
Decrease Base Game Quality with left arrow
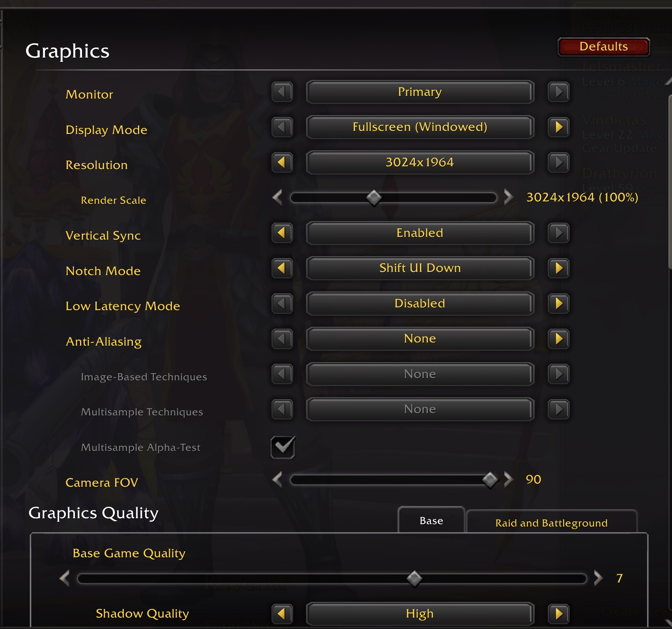coord(65,579)
